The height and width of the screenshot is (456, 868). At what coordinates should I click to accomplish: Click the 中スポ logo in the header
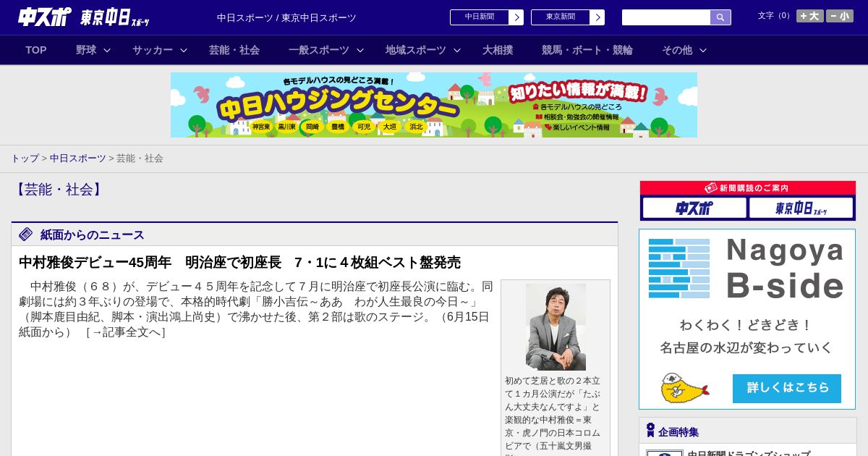(x=44, y=17)
